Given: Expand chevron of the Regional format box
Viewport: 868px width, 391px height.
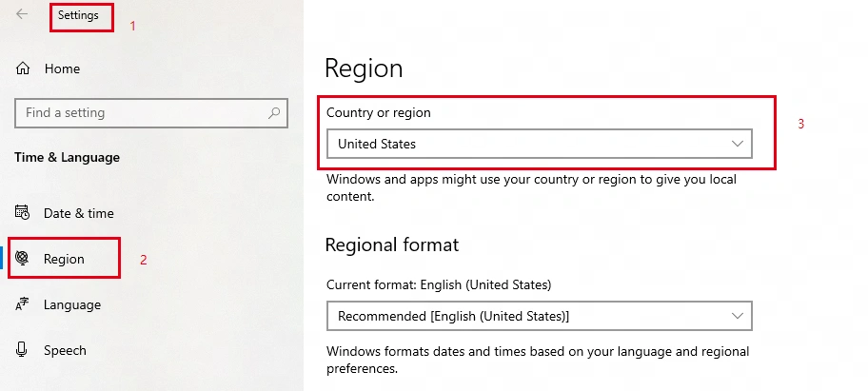Looking at the screenshot, I should click(x=737, y=316).
